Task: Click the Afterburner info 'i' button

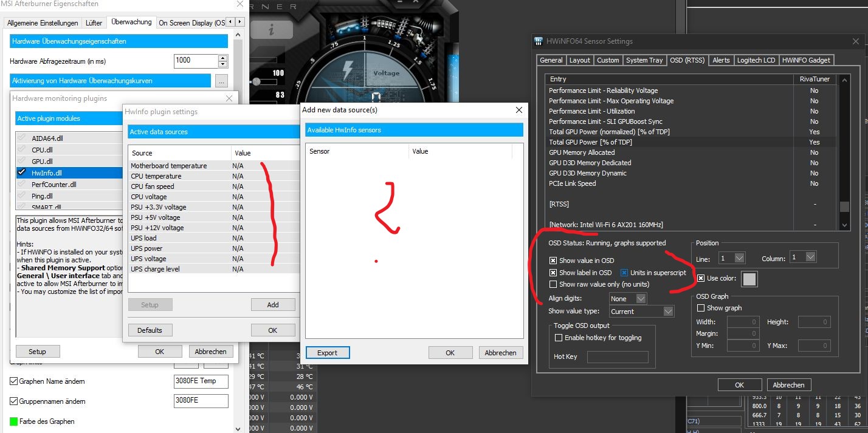Action: pos(271,30)
